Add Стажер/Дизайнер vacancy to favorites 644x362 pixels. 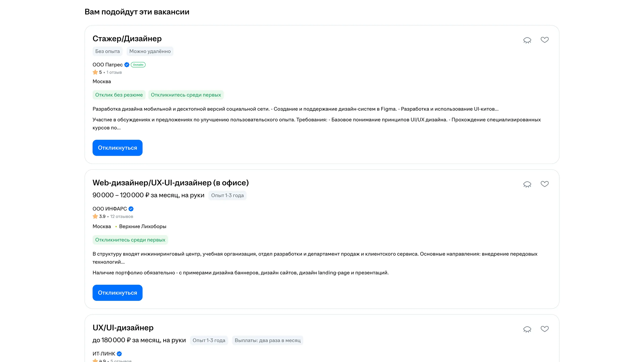[545, 40]
